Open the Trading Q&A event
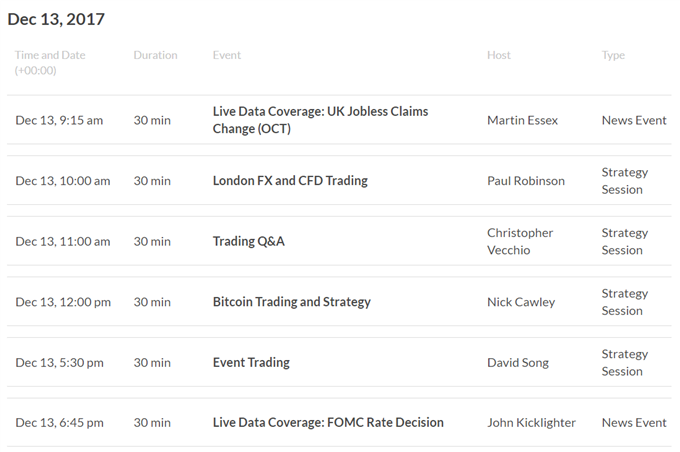This screenshot has width=680, height=452. (248, 241)
